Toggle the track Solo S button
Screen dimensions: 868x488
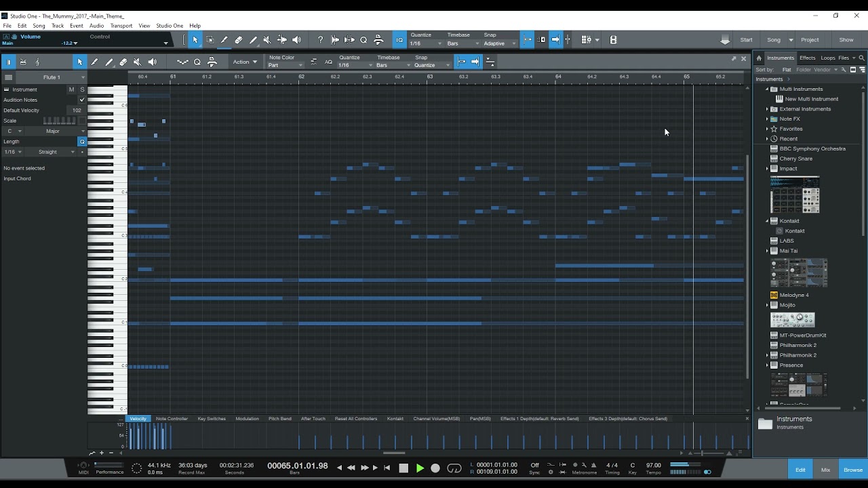tap(82, 89)
